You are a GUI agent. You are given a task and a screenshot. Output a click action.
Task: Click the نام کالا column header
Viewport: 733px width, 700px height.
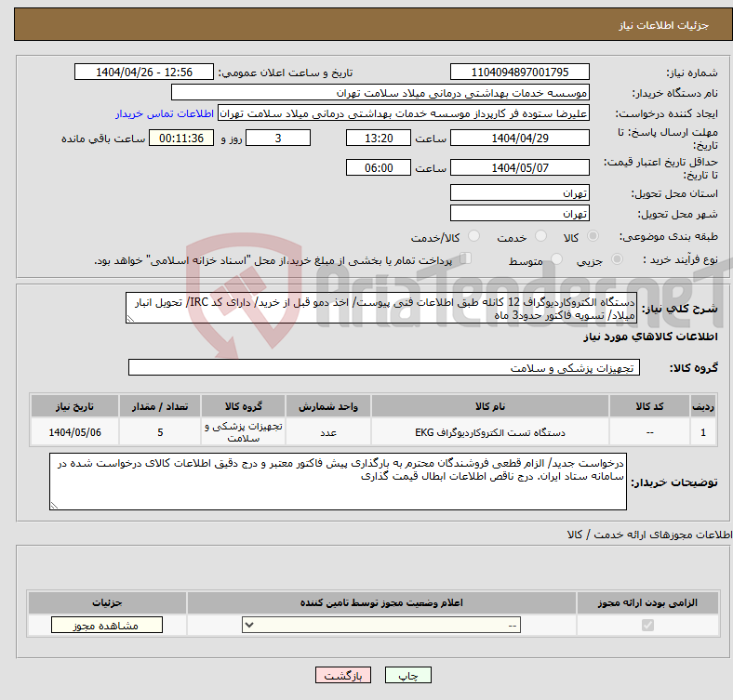click(490, 406)
